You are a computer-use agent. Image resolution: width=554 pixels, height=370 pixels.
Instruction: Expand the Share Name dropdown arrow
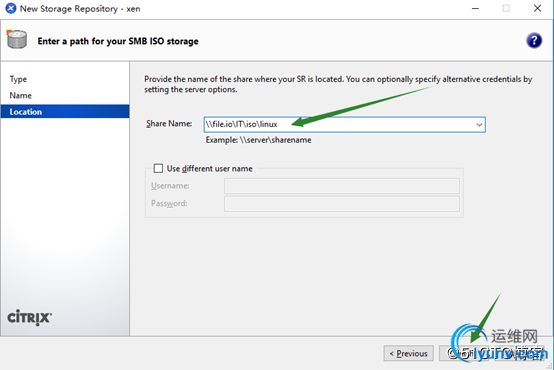pyautogui.click(x=479, y=124)
